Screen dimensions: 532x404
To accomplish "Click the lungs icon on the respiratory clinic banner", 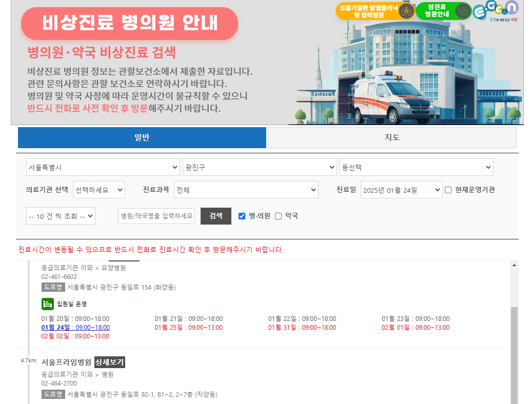I will point(406,11).
